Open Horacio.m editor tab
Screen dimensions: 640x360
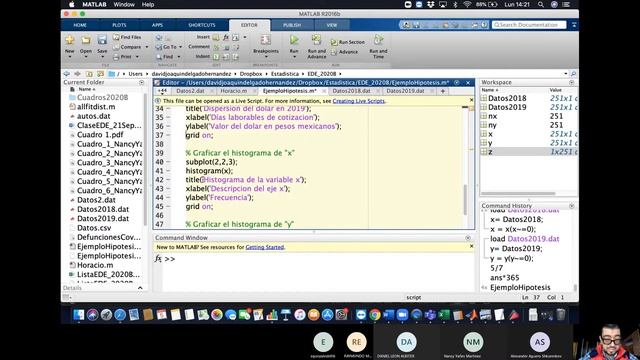click(x=234, y=91)
